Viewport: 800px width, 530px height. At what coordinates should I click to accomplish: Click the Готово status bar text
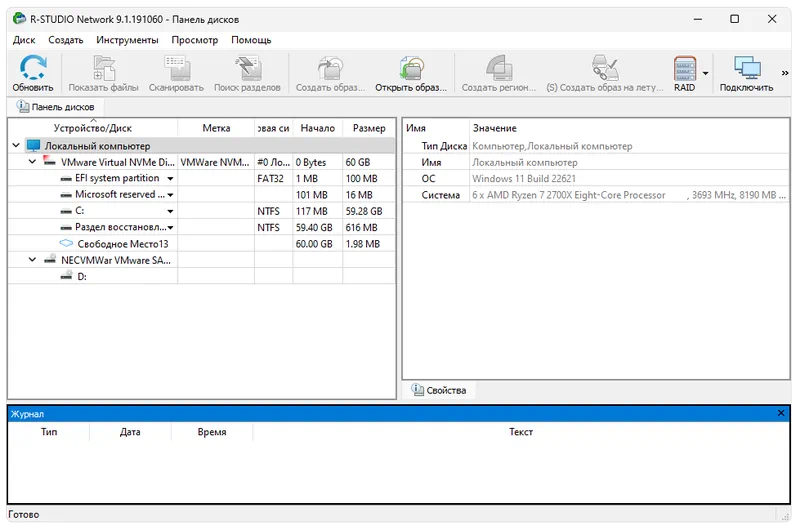(23, 514)
